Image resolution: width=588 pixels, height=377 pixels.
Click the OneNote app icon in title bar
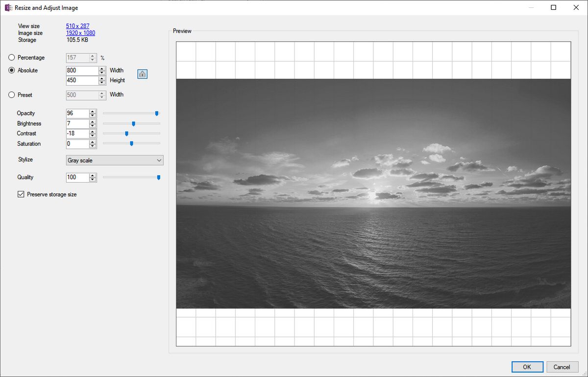(8, 8)
